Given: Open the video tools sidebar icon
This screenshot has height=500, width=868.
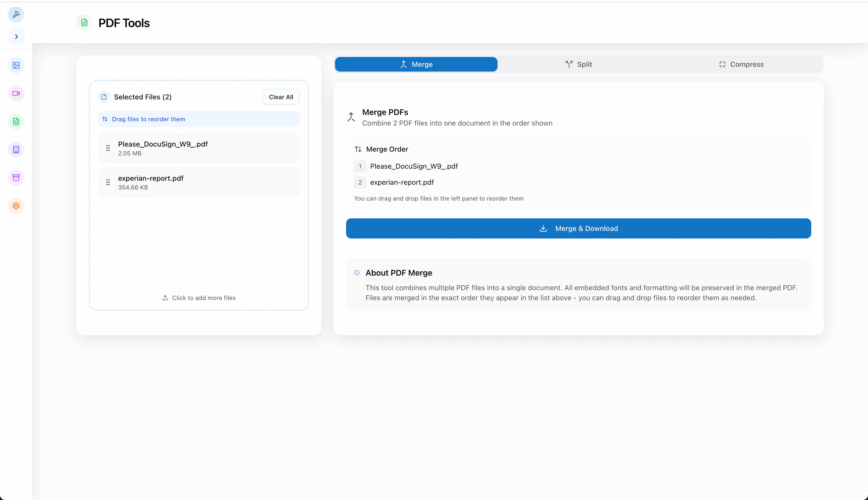Looking at the screenshot, I should tap(16, 93).
